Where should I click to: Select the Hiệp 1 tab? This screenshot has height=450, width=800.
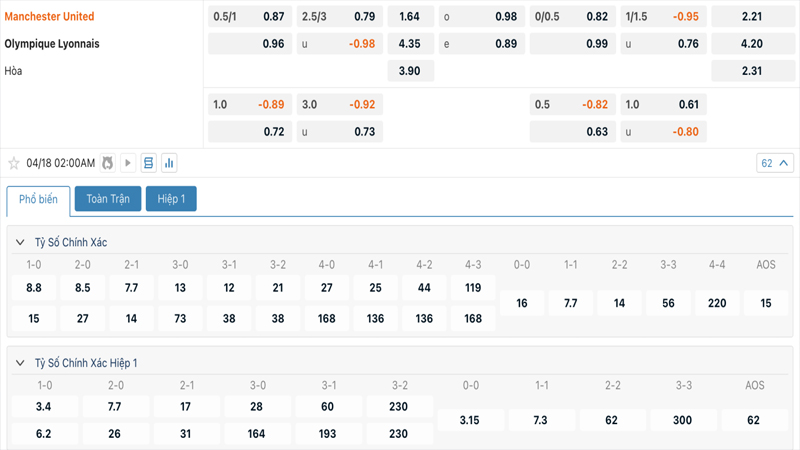tap(171, 199)
